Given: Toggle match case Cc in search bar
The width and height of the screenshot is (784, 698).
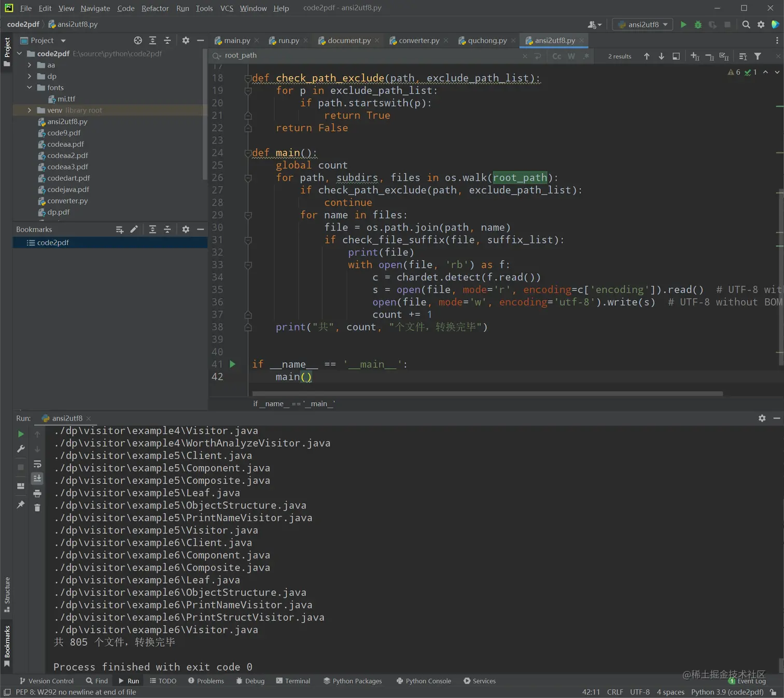Looking at the screenshot, I should click(x=557, y=56).
